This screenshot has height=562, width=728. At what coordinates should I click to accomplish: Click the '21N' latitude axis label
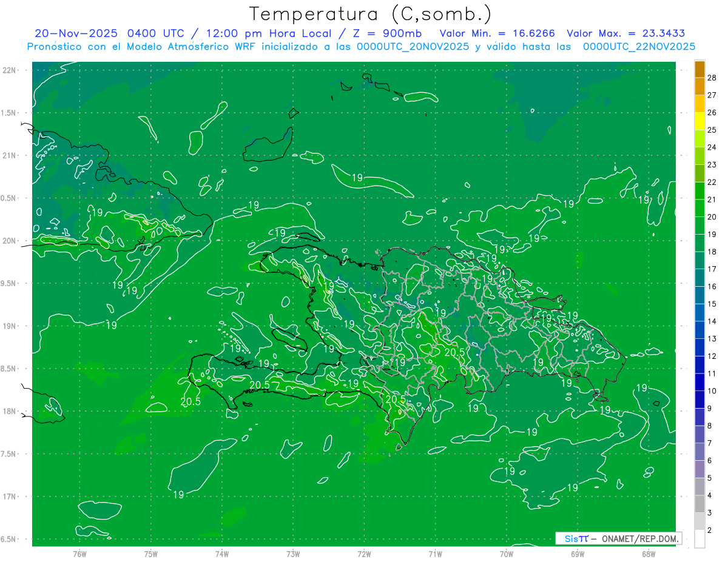(x=10, y=155)
